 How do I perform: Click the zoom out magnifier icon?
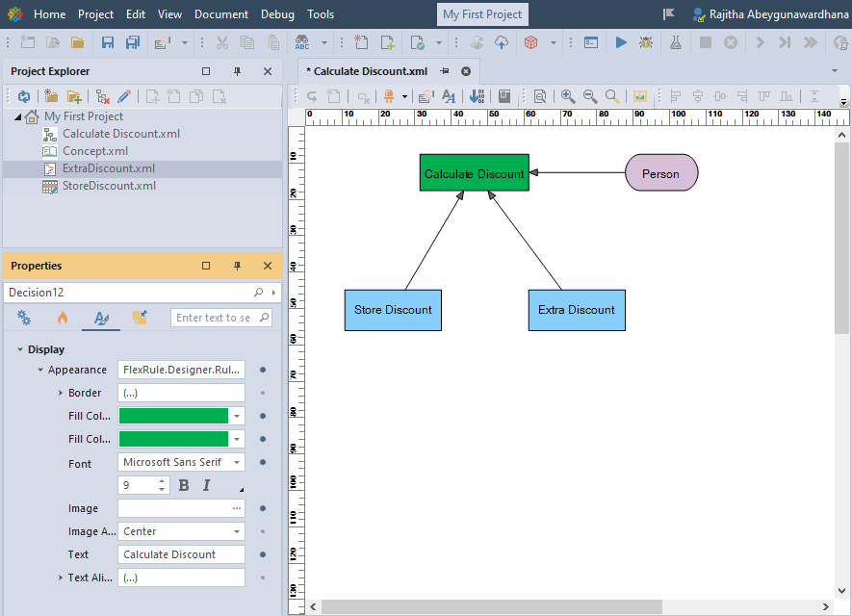(x=590, y=96)
